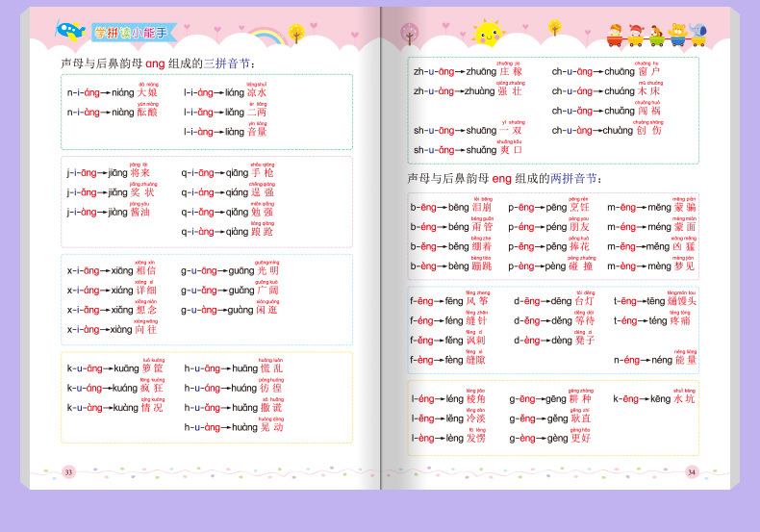Image resolution: width=760 pixels, height=532 pixels.
Task: Click the row g-ēng→gēng 耕种
Action: coord(551,397)
